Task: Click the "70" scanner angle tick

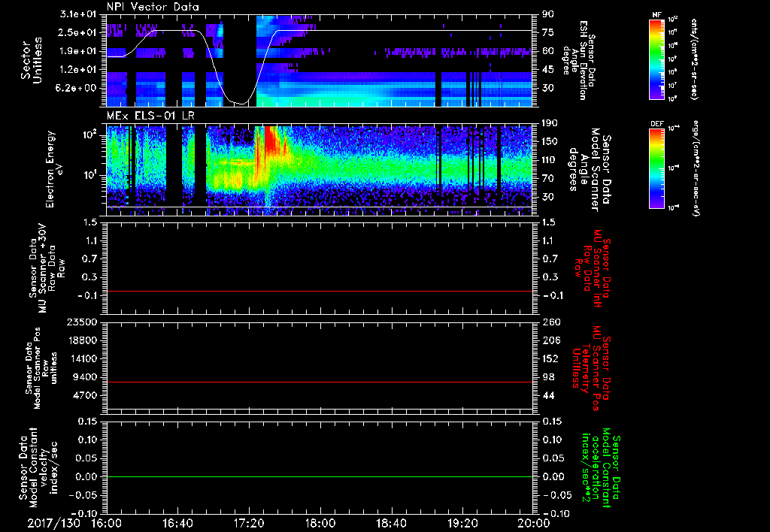Action: [x=548, y=179]
